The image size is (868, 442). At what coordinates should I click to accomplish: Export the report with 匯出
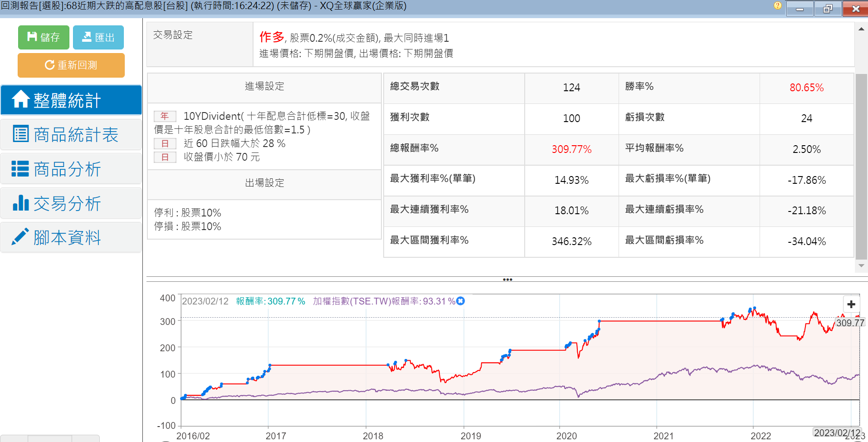pyautogui.click(x=98, y=37)
